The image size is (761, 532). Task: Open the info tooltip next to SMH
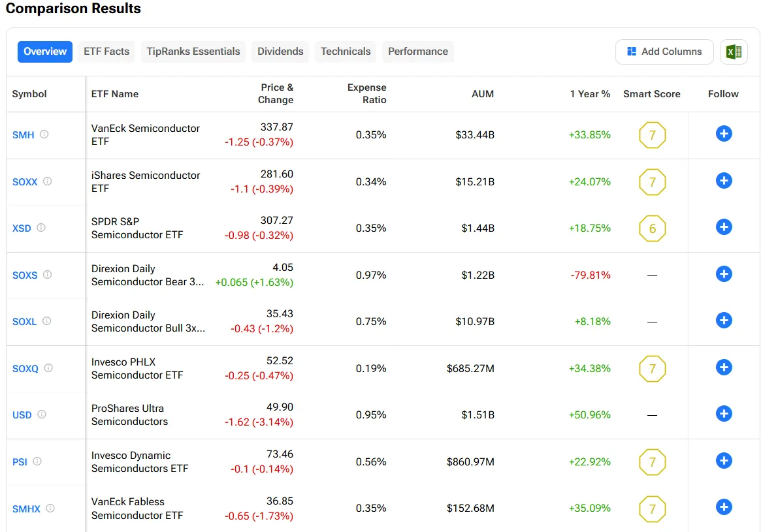[x=42, y=134]
